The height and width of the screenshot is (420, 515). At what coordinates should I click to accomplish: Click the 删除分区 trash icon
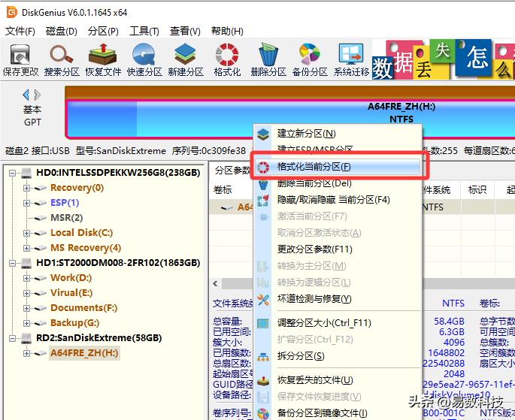pos(268,59)
